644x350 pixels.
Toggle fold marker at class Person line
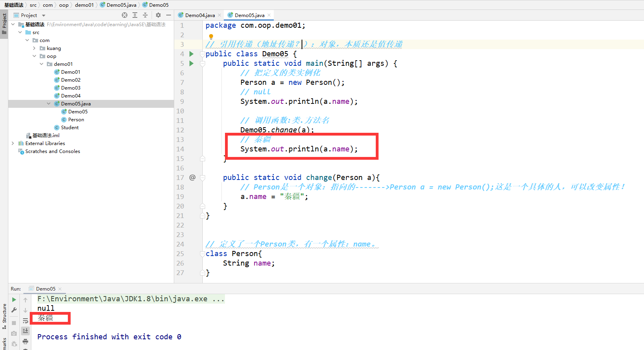(203, 254)
